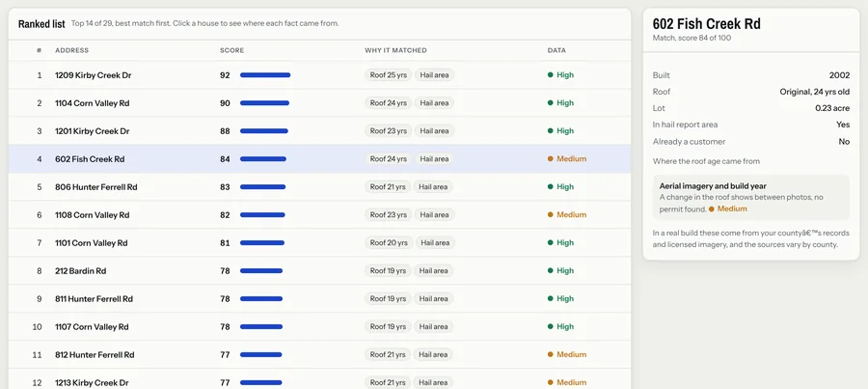
Task: Click the In hail report area label
Action: coord(685,125)
